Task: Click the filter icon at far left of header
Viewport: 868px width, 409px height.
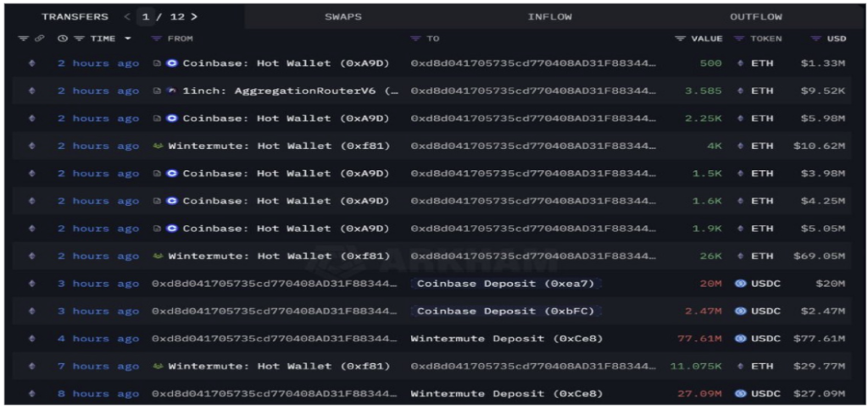Action: [x=23, y=39]
